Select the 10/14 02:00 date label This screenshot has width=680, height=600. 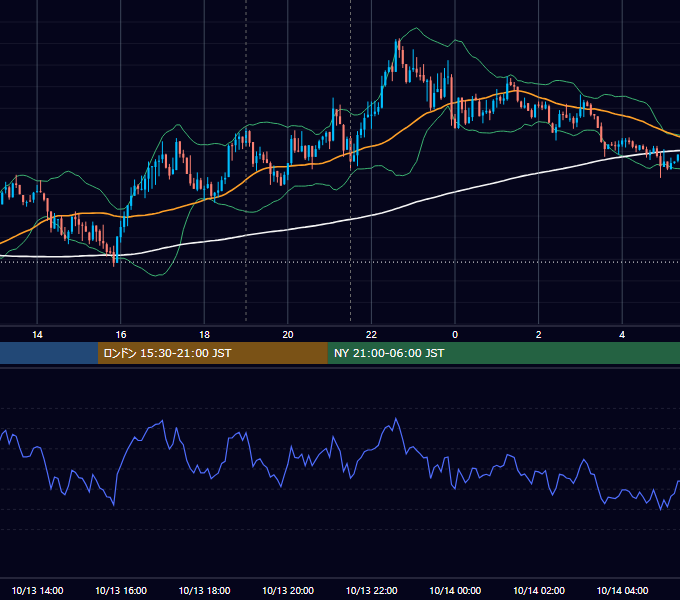tap(539, 590)
